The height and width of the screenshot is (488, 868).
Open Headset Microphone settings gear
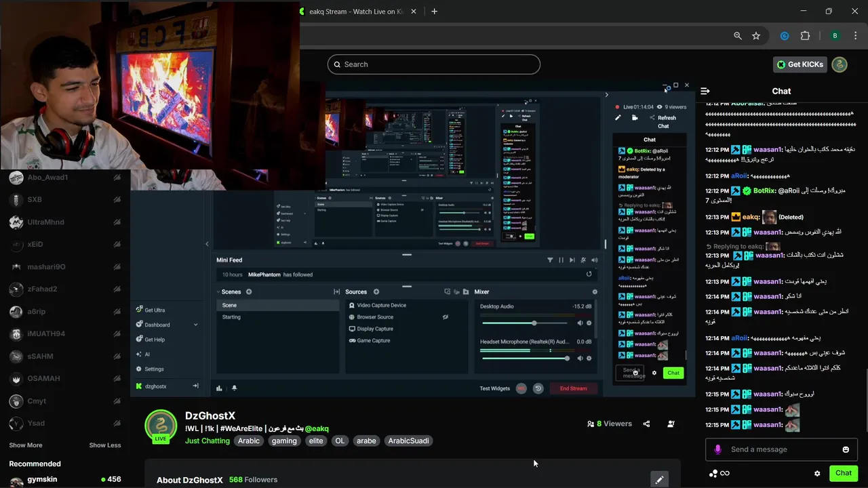[x=589, y=358]
